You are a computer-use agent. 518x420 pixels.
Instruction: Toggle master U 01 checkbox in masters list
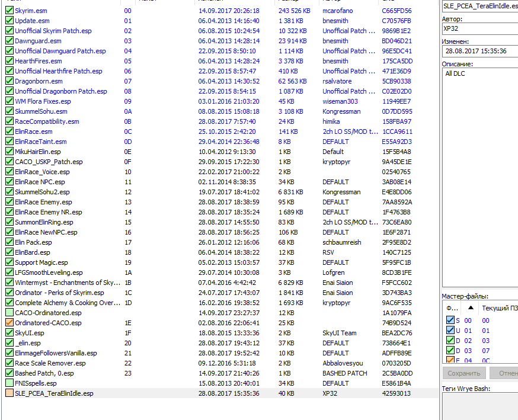[x=450, y=330]
